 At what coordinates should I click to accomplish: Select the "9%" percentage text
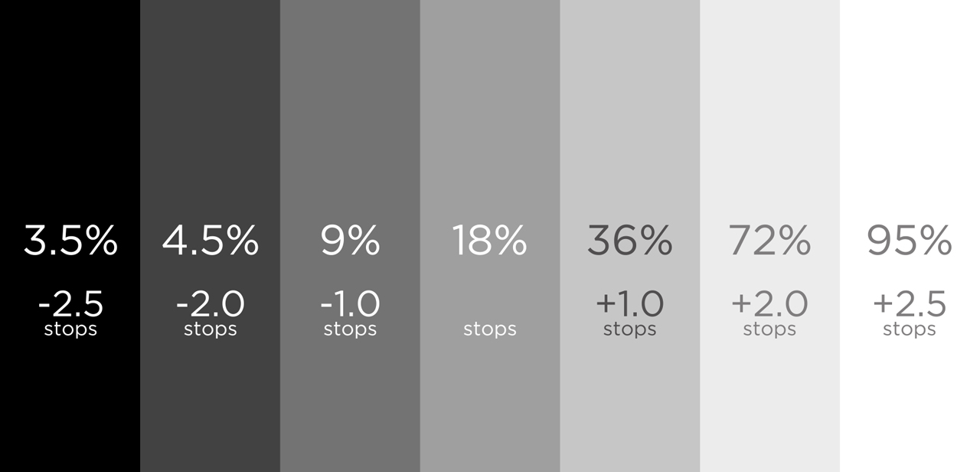click(x=350, y=241)
